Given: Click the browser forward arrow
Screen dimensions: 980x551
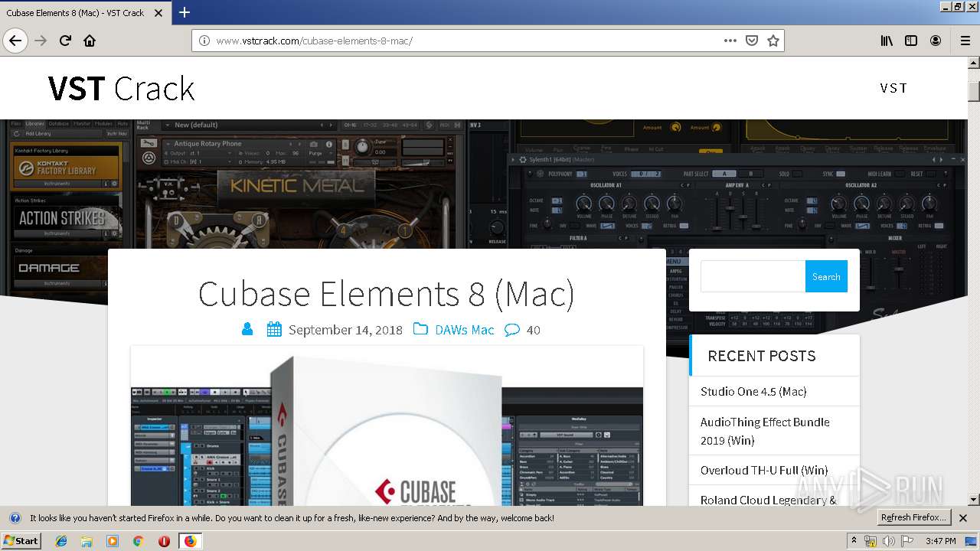Looking at the screenshot, I should [41, 41].
